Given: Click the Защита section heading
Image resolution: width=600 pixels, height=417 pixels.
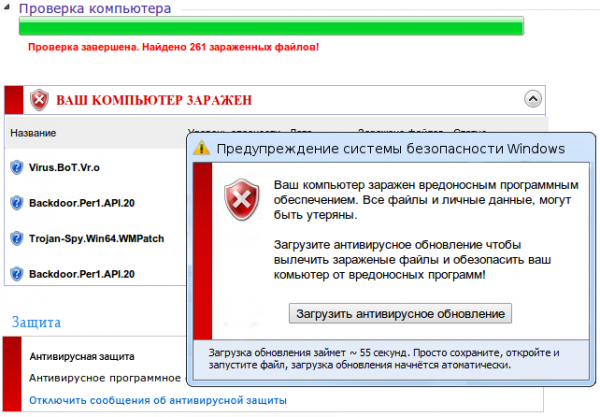Looking at the screenshot, I should [x=36, y=322].
